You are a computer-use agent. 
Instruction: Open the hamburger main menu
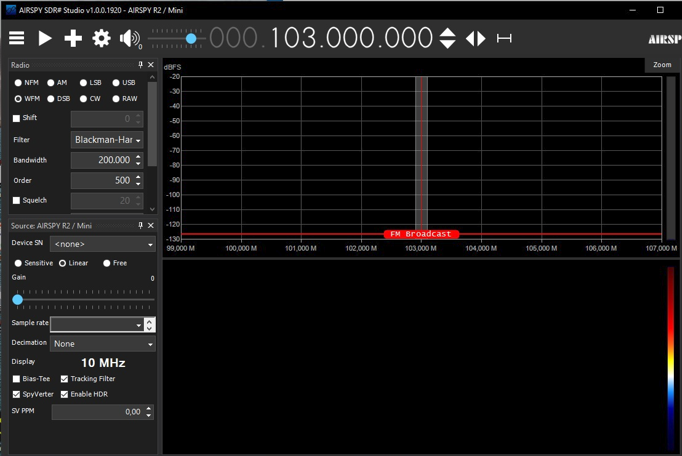point(17,38)
